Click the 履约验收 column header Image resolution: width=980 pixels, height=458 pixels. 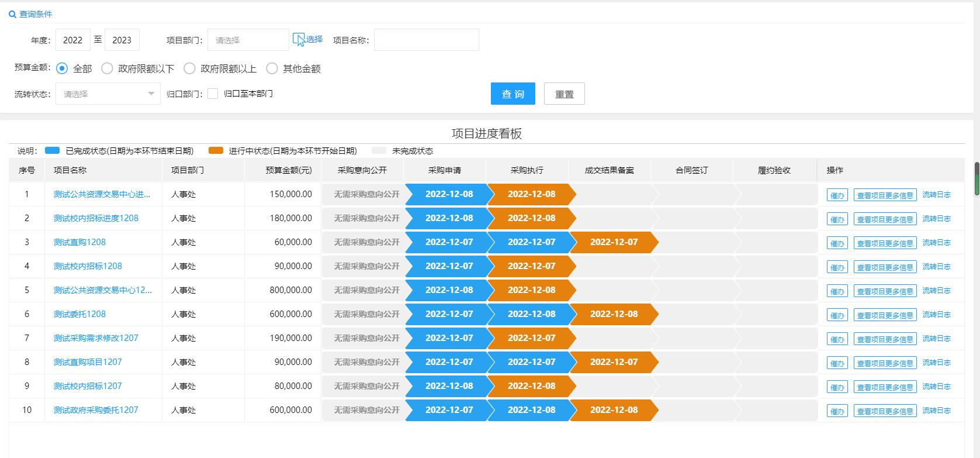[774, 170]
